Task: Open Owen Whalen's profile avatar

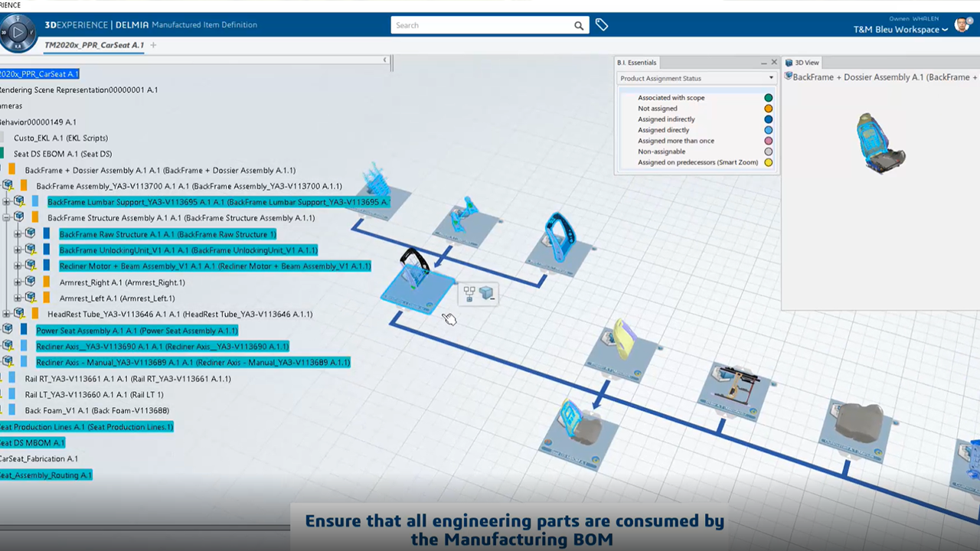Action: pyautogui.click(x=962, y=24)
